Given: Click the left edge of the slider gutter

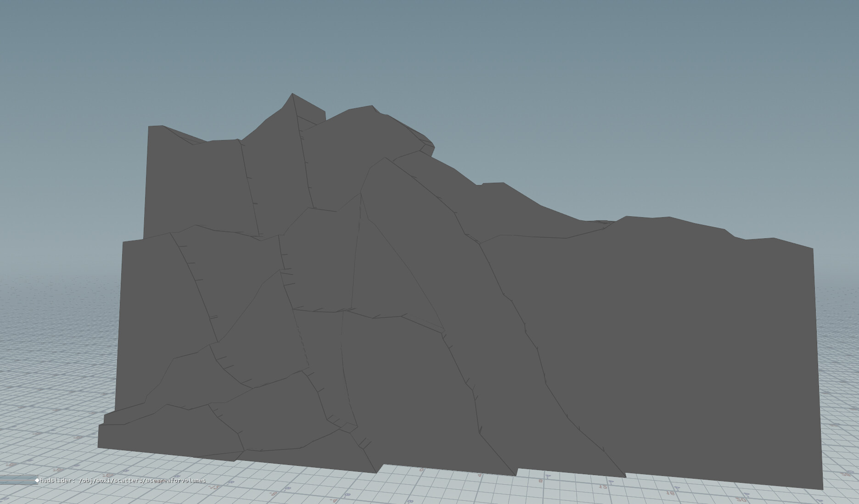Looking at the screenshot, I should coord(2,480).
